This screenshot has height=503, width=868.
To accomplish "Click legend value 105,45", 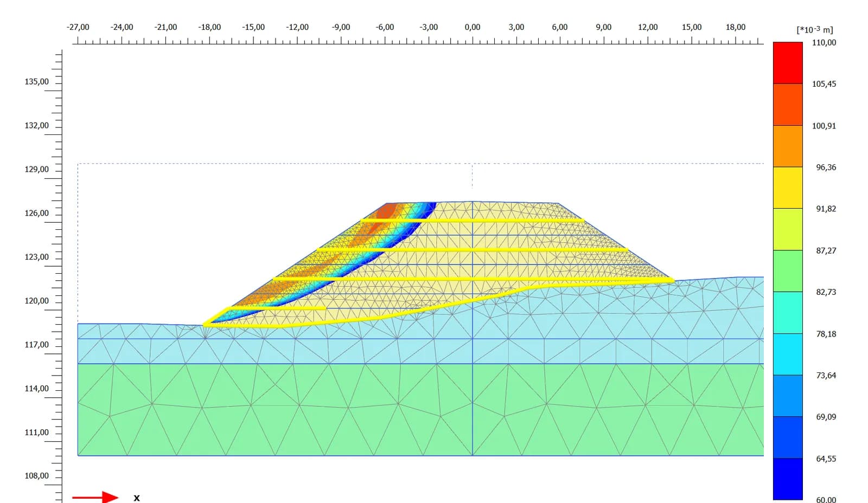I will 824,84.
